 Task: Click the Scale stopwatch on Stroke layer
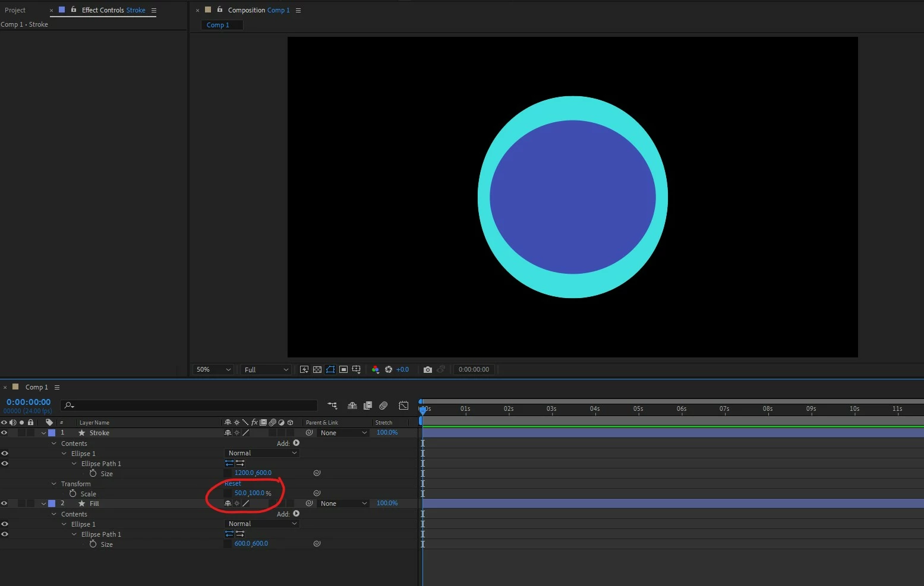click(73, 494)
